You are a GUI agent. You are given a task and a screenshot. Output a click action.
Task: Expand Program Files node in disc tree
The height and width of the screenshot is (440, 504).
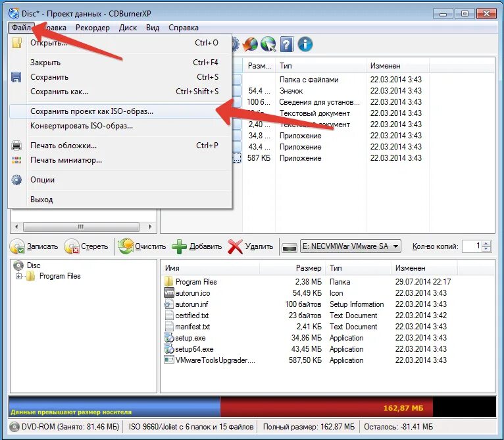tap(18, 276)
